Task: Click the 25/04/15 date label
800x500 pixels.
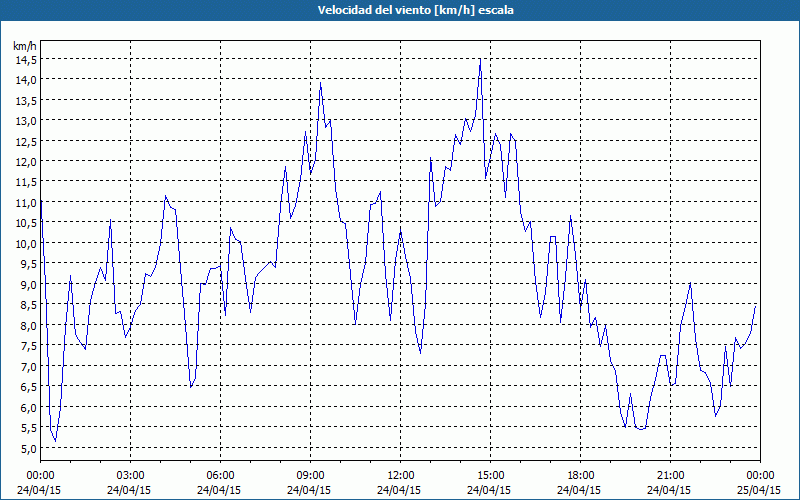Action: tap(759, 490)
